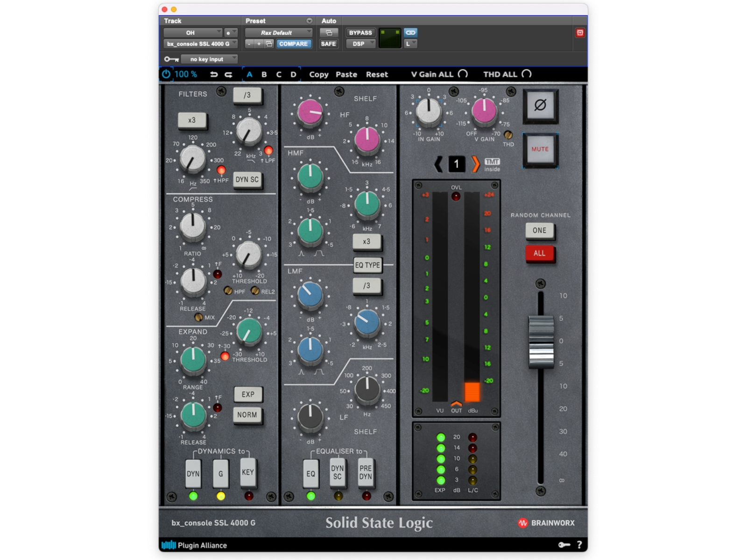Toggle the KEY dynamics button
The width and height of the screenshot is (747, 560).
click(x=248, y=472)
